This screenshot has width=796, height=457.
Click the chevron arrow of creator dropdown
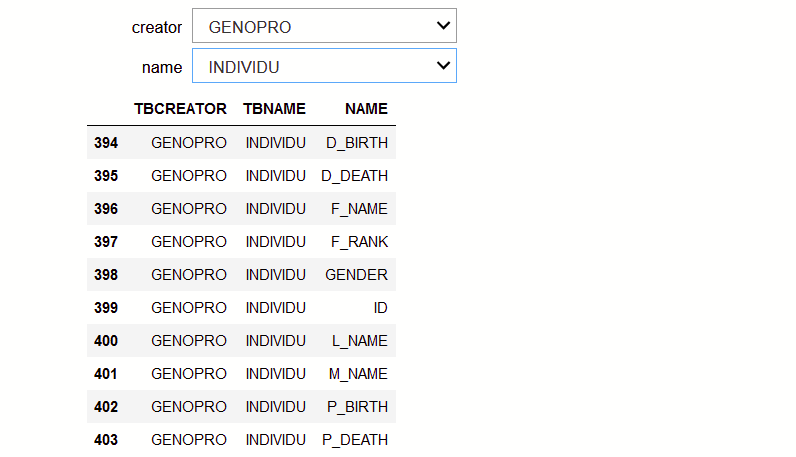pyautogui.click(x=443, y=25)
